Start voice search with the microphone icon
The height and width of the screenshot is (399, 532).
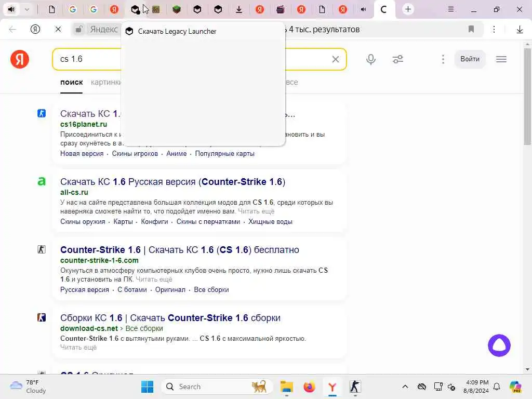point(371,59)
